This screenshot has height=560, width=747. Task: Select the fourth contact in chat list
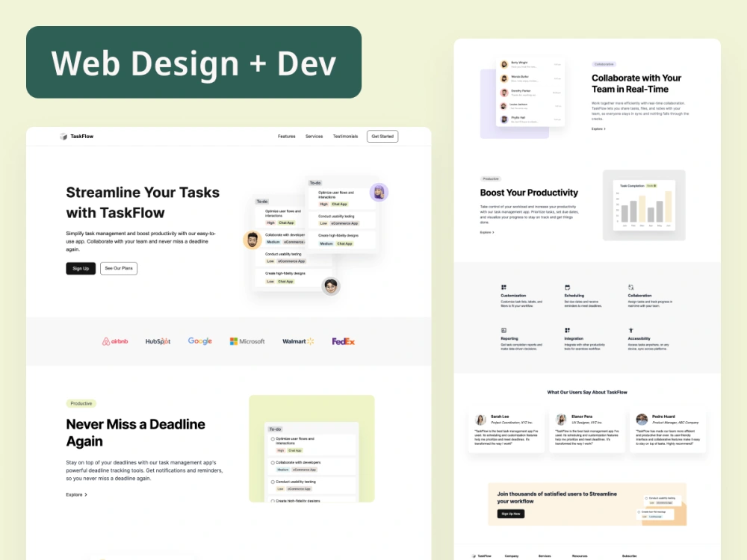(530, 106)
